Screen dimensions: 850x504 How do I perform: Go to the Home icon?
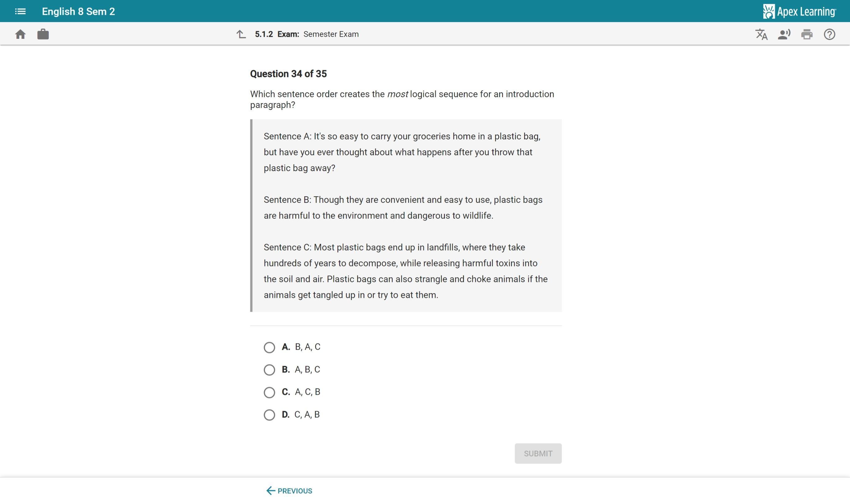(21, 34)
